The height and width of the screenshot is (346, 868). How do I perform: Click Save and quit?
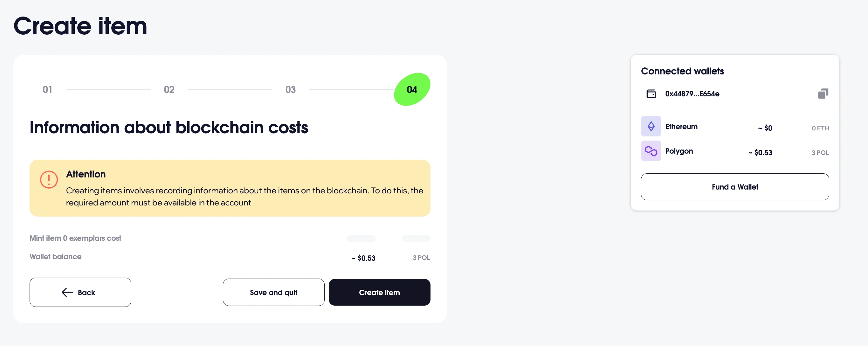point(273,293)
